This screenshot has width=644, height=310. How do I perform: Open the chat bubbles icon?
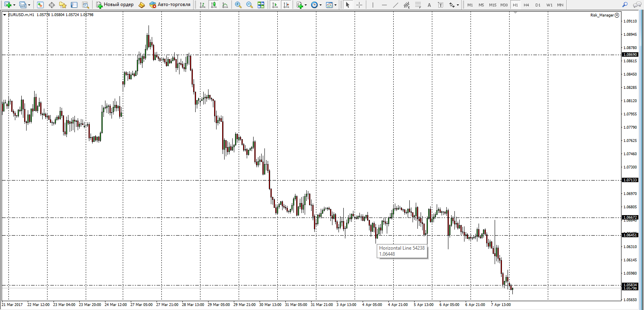click(x=637, y=5)
